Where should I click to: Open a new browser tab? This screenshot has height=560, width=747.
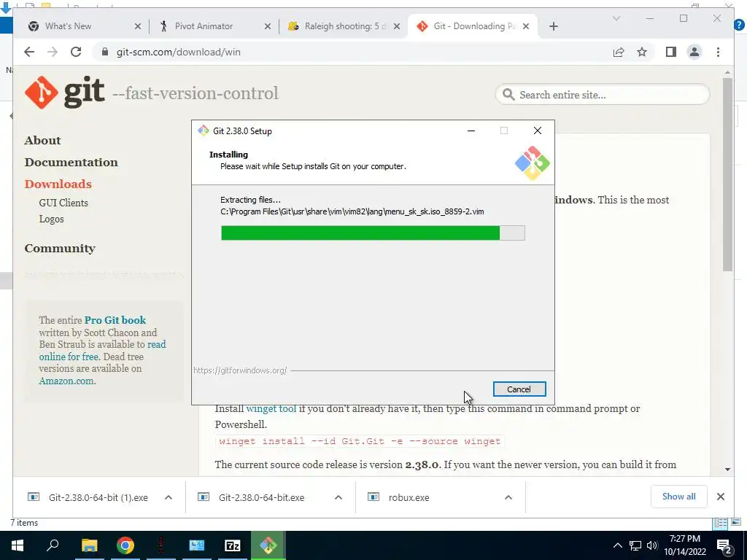pos(553,26)
